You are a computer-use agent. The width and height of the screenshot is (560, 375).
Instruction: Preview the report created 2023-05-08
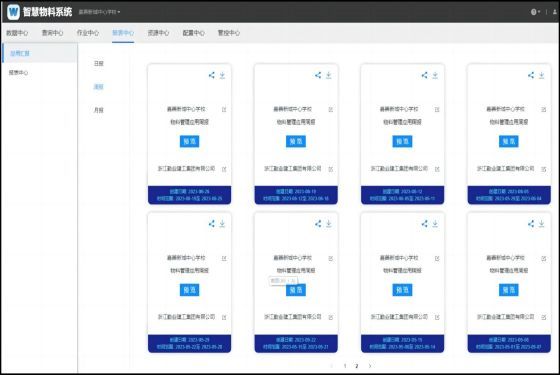tap(509, 290)
